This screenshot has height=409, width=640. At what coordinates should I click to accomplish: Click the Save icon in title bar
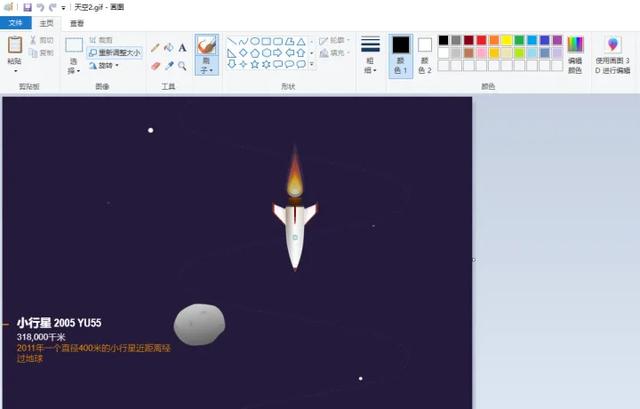click(27, 7)
